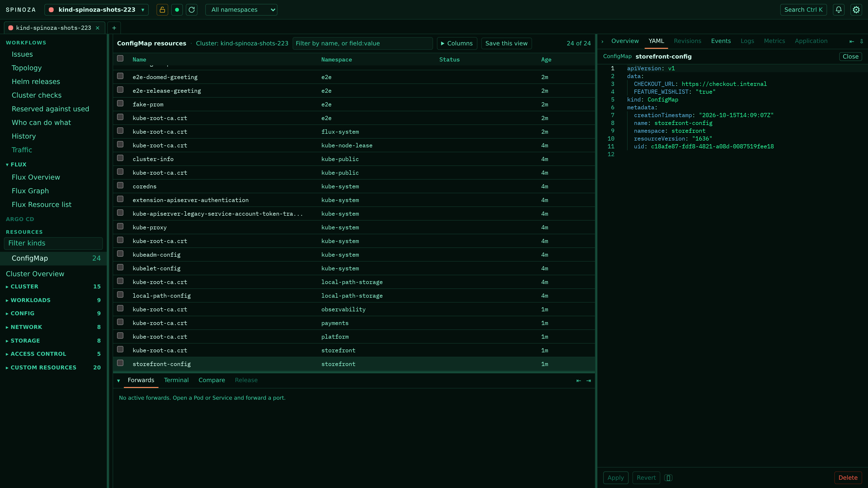The image size is (868, 488).
Task: Tick the storefront-config row checkbox
Action: tap(120, 363)
